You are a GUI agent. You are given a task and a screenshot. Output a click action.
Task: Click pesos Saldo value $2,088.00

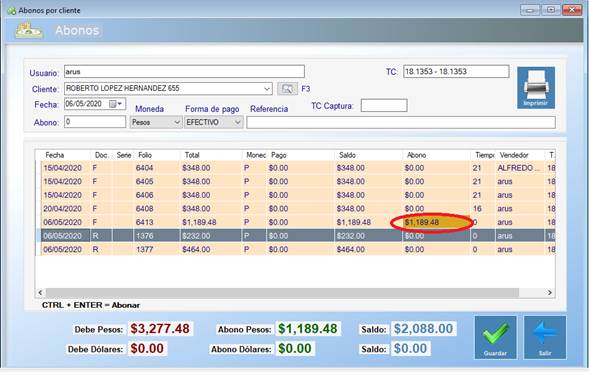click(x=423, y=329)
